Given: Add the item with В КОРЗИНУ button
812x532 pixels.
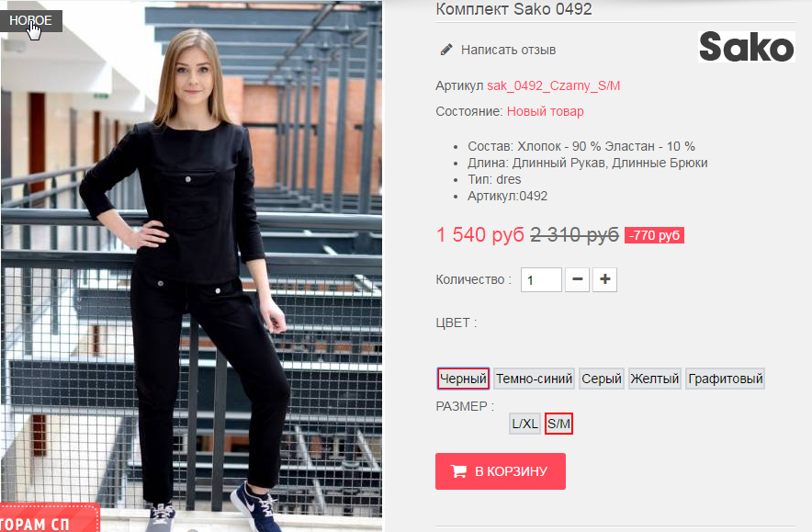Looking at the screenshot, I should coord(501,471).
